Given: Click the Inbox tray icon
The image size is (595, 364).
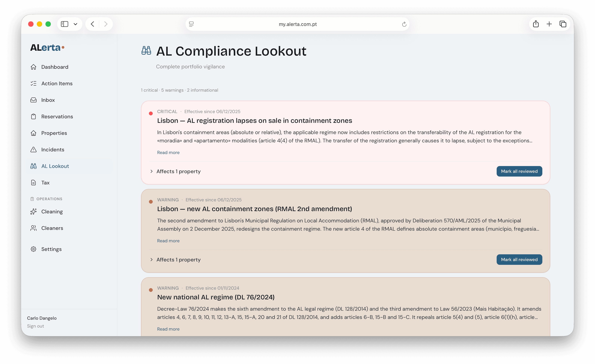Looking at the screenshot, I should coord(33,100).
